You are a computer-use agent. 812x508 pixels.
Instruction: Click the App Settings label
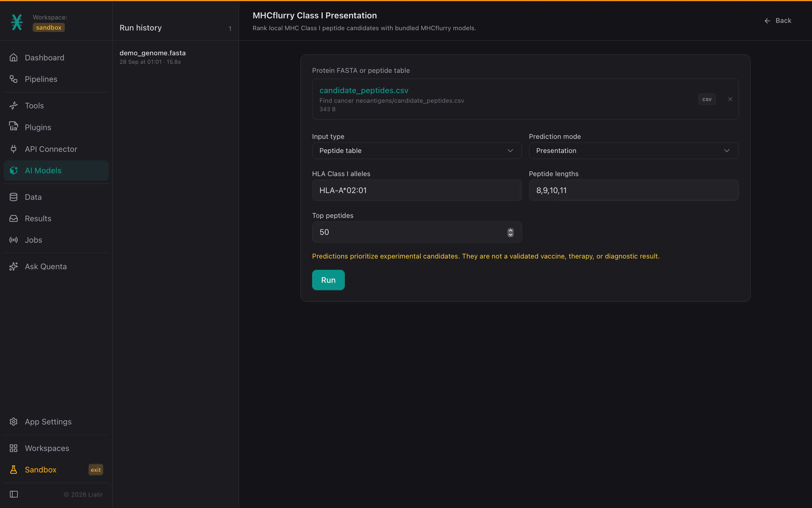[48, 422]
